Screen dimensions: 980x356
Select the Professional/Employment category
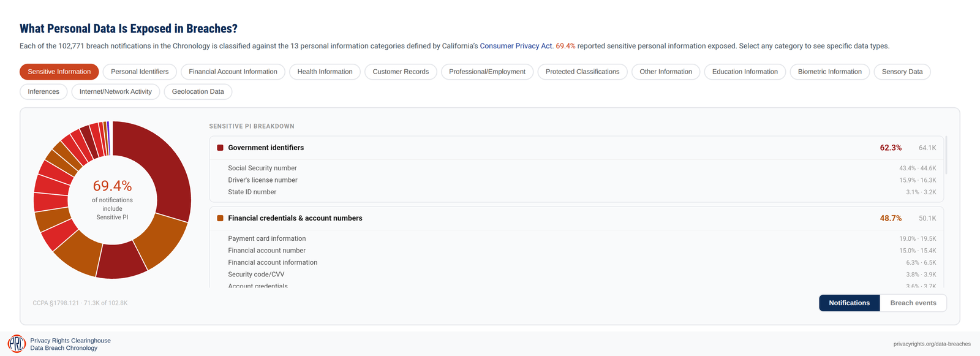(x=487, y=72)
